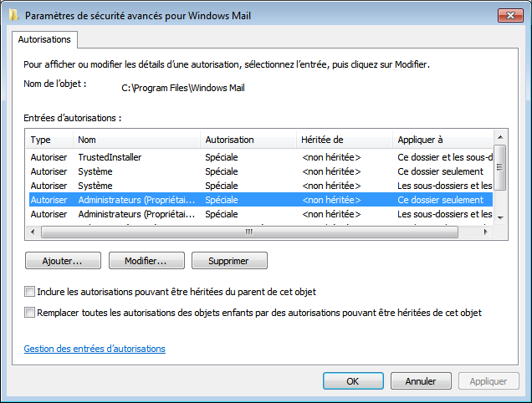Click the list's scroll left arrow
Screen dimensions: 532x403
click(33, 232)
